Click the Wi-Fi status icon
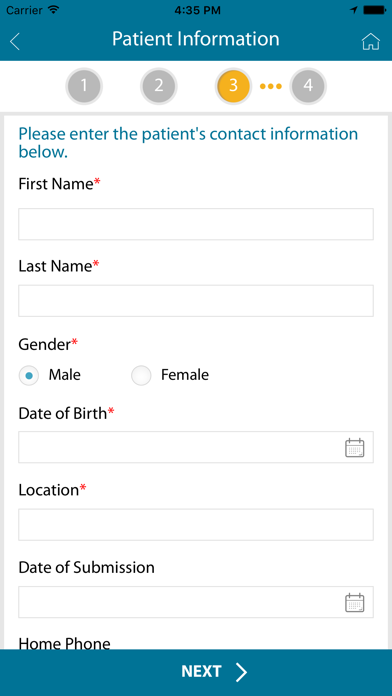Image resolution: width=392 pixels, height=696 pixels. coord(54,10)
